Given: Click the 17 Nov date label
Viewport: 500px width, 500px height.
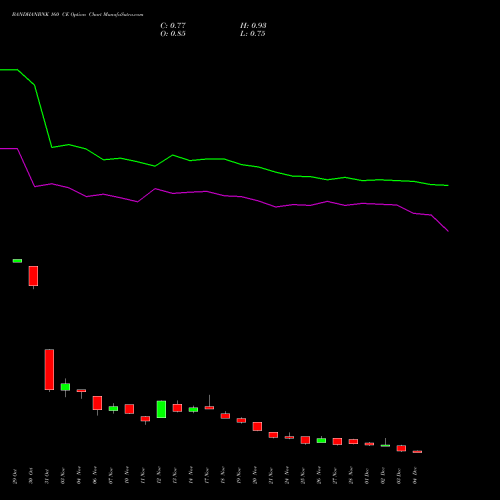Looking at the screenshot, I should point(207,475).
